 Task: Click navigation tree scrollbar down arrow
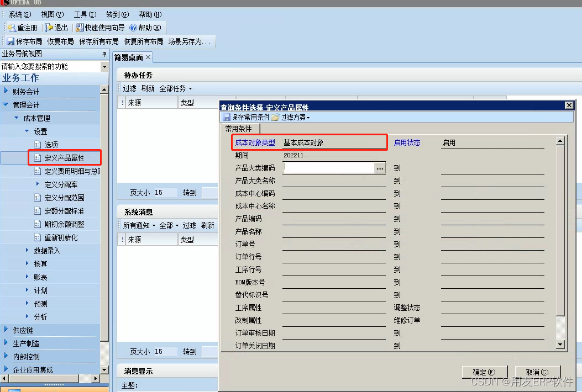tap(104, 369)
